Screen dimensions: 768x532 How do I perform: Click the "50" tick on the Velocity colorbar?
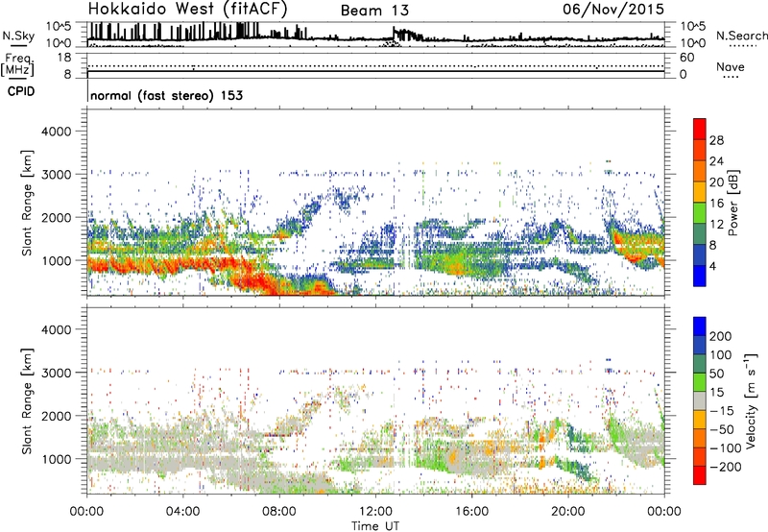pos(716,374)
